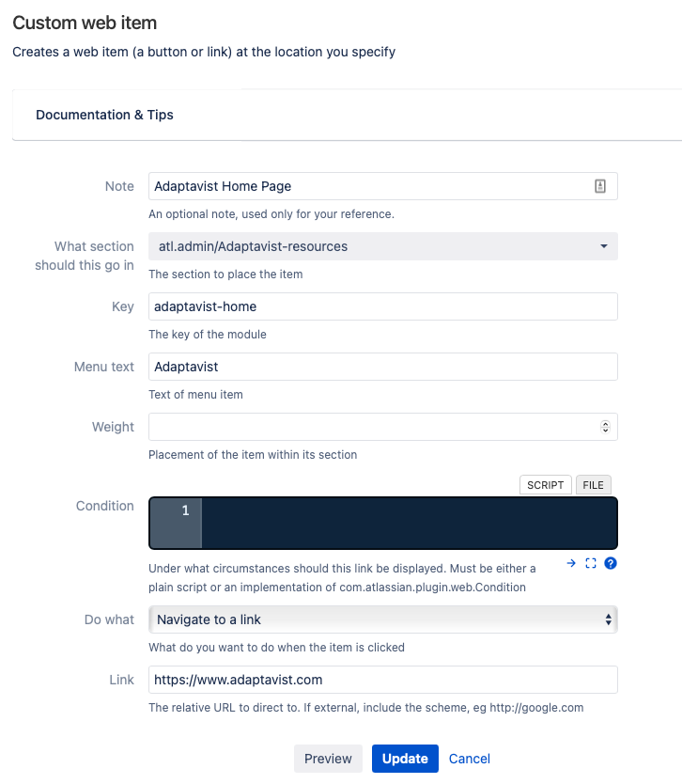
Task: Click line number 1 in Condition gutter
Action: [x=185, y=510]
